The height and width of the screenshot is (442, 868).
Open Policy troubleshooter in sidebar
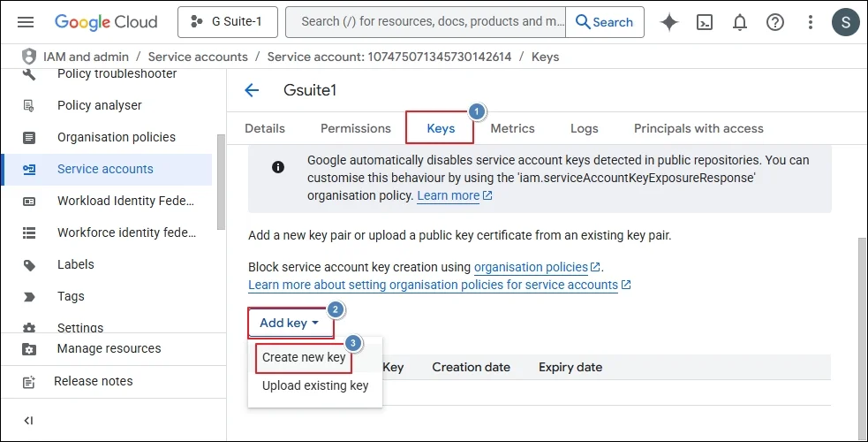(117, 73)
